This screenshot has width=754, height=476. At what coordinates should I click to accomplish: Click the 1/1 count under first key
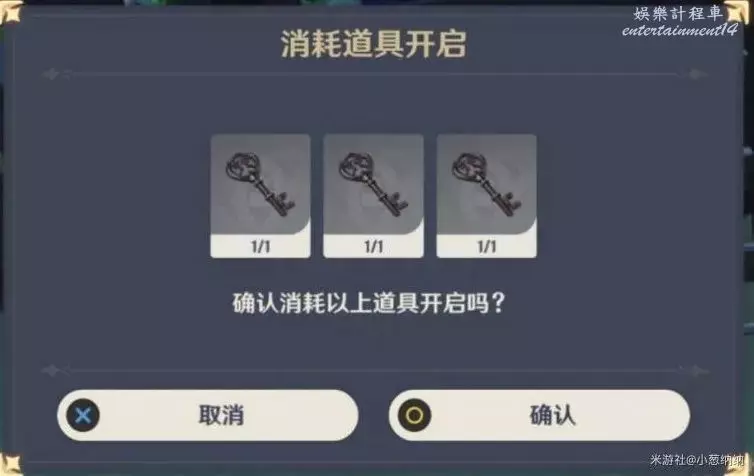(x=260, y=247)
